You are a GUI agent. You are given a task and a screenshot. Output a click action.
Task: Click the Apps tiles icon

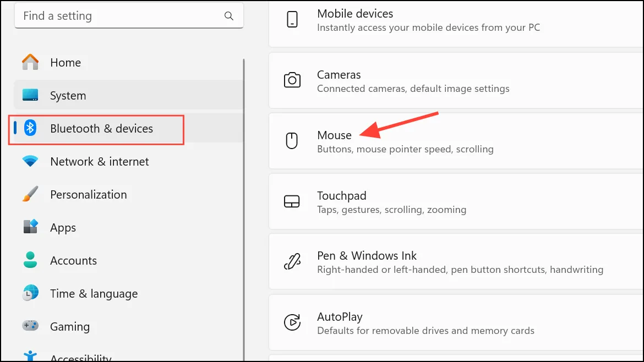30,227
